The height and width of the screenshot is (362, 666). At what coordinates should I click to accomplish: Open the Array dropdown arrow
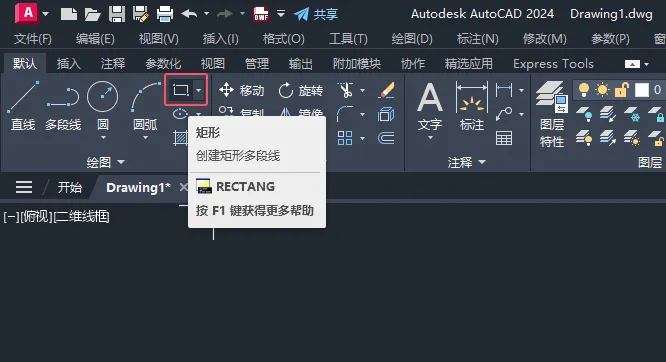(x=362, y=139)
